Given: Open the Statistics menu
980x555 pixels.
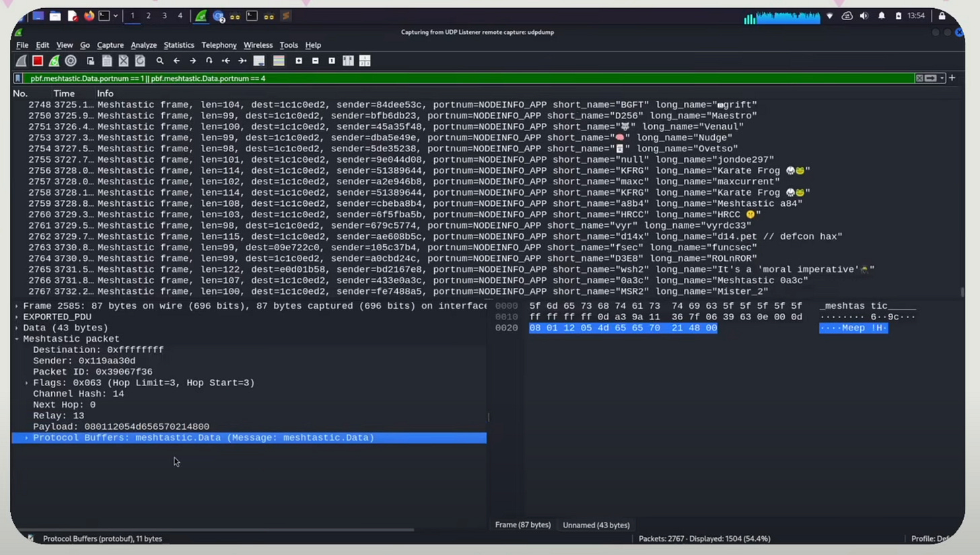Looking at the screenshot, I should [179, 45].
